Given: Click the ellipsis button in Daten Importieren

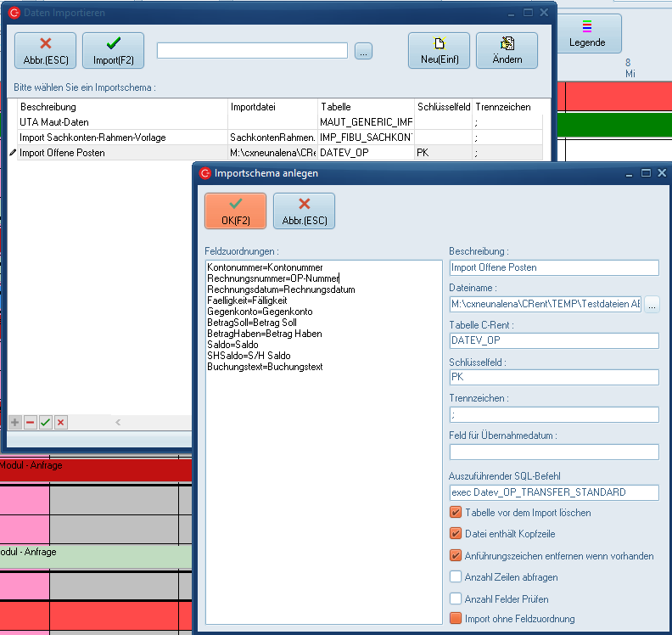Looking at the screenshot, I should pos(363,51).
